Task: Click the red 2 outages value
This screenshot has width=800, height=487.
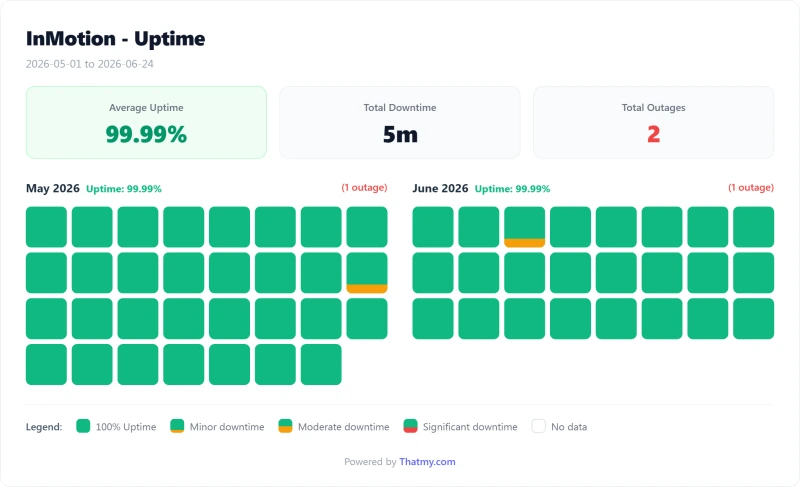Action: [654, 135]
